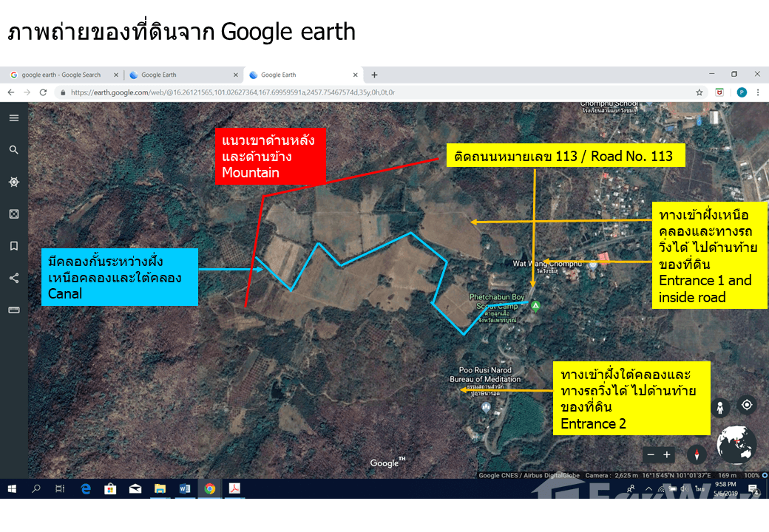Viewport: 769px width, 532px height.
Task: Click the Search magnifier in the sidebar
Action: (14, 150)
